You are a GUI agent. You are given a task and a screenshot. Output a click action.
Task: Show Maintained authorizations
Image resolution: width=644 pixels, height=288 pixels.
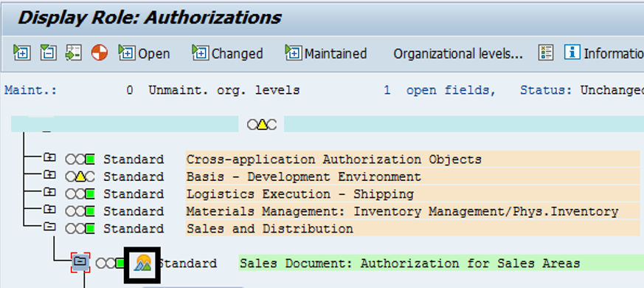click(326, 53)
